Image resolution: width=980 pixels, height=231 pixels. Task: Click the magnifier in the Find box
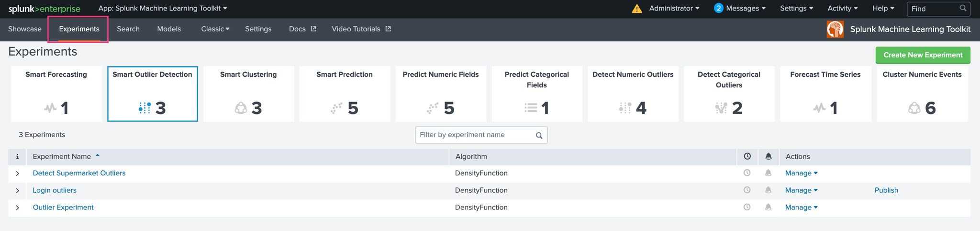pos(963,8)
